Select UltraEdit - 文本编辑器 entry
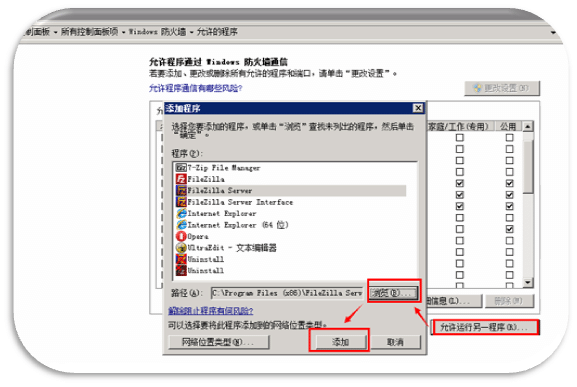The image size is (577, 387). [x=226, y=248]
